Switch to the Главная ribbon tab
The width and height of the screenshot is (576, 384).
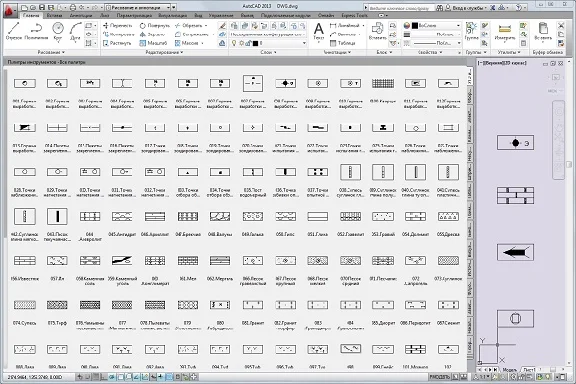(31, 15)
